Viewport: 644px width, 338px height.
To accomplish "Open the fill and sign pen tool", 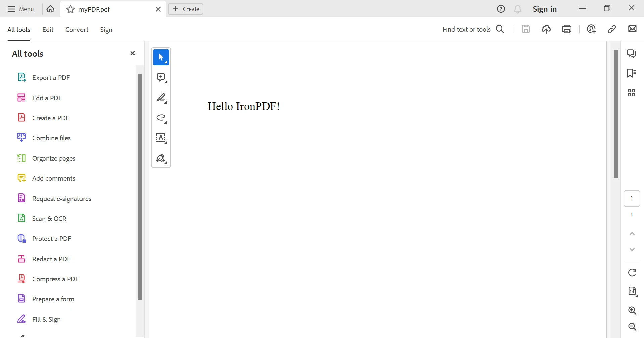I will [161, 158].
